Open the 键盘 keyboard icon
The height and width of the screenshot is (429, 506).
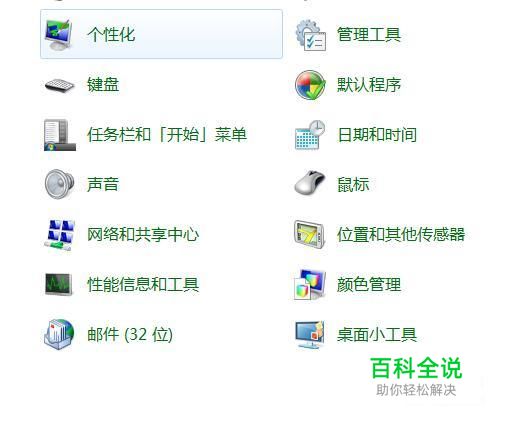(59, 85)
